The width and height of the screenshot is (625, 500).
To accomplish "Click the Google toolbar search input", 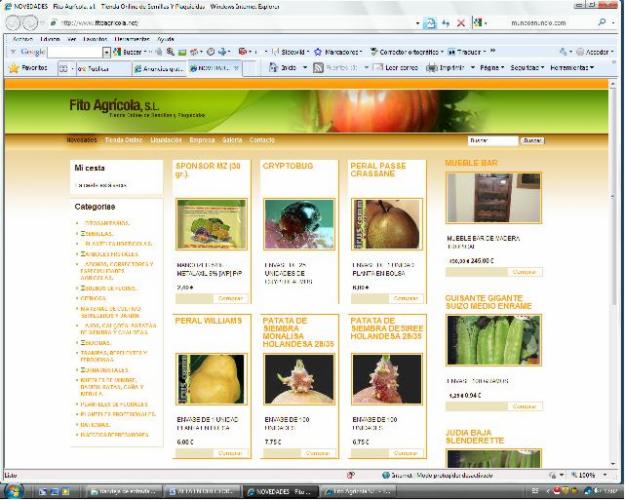I will point(75,52).
